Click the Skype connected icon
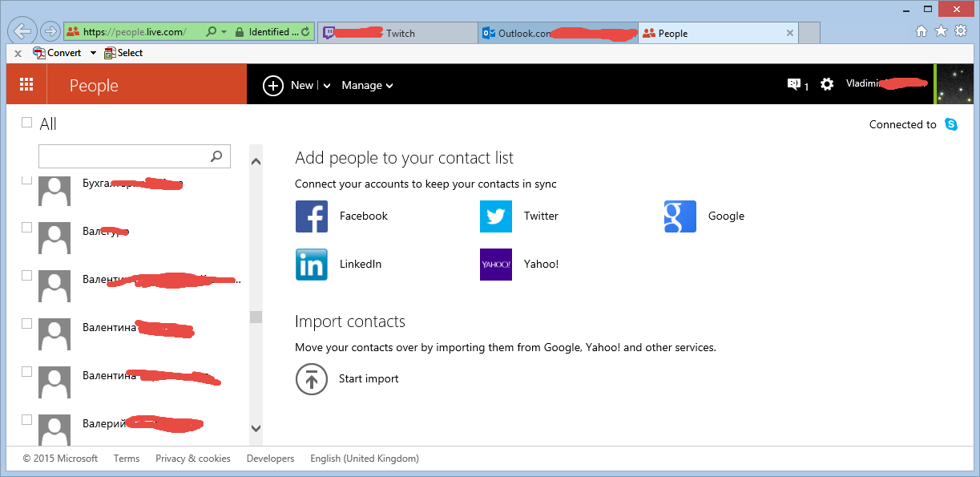 point(951,124)
